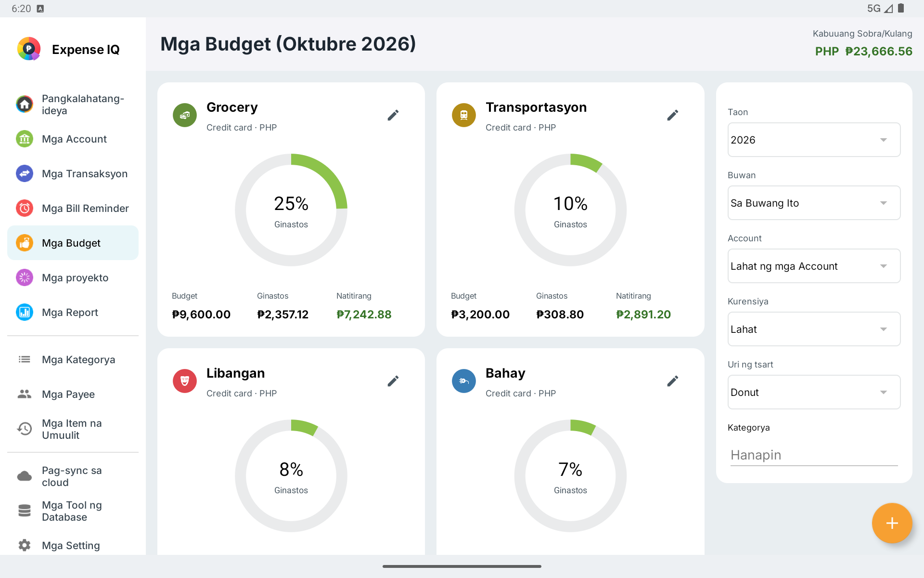The height and width of the screenshot is (578, 924).
Task: Open Pangkalahatang-ideya overview
Action: point(73,105)
